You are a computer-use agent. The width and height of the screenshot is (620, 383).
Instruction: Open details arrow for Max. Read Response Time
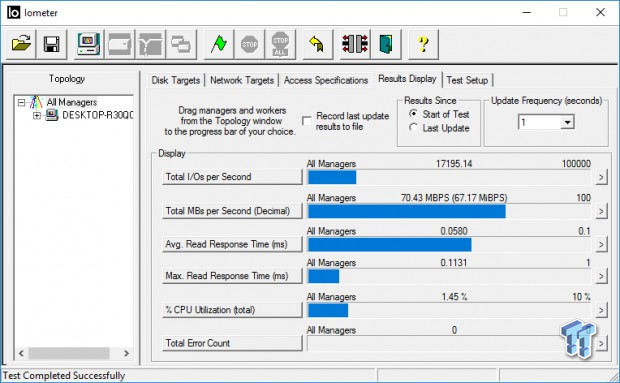pos(601,276)
